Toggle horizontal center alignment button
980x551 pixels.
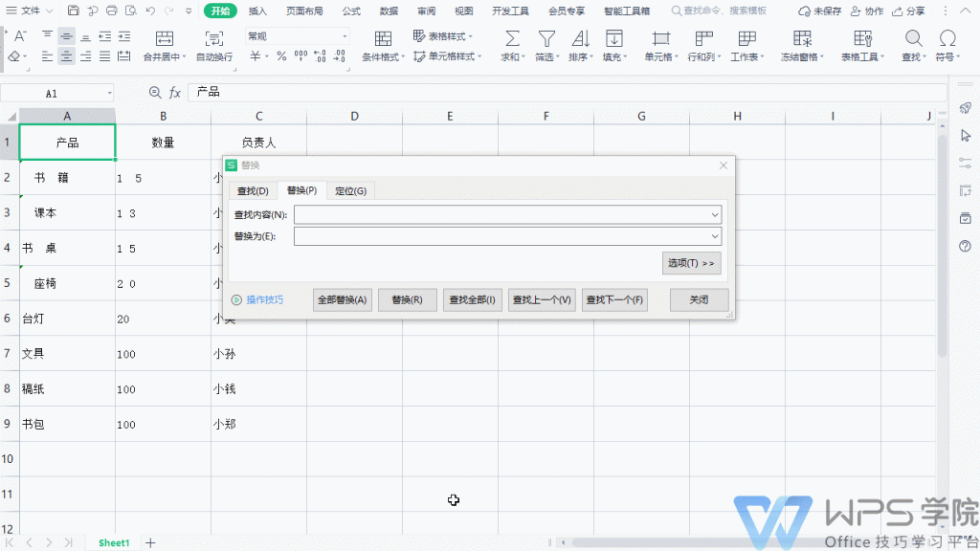66,56
